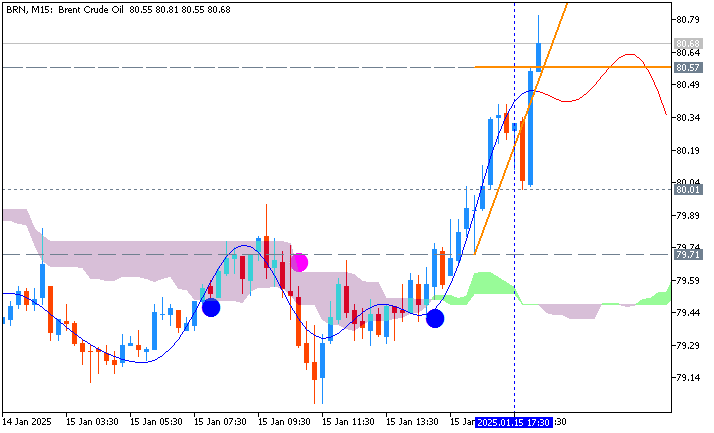Click the 15 Jan 05:30 time axis label
Viewport: 714px width, 433px height.
pyautogui.click(x=156, y=422)
